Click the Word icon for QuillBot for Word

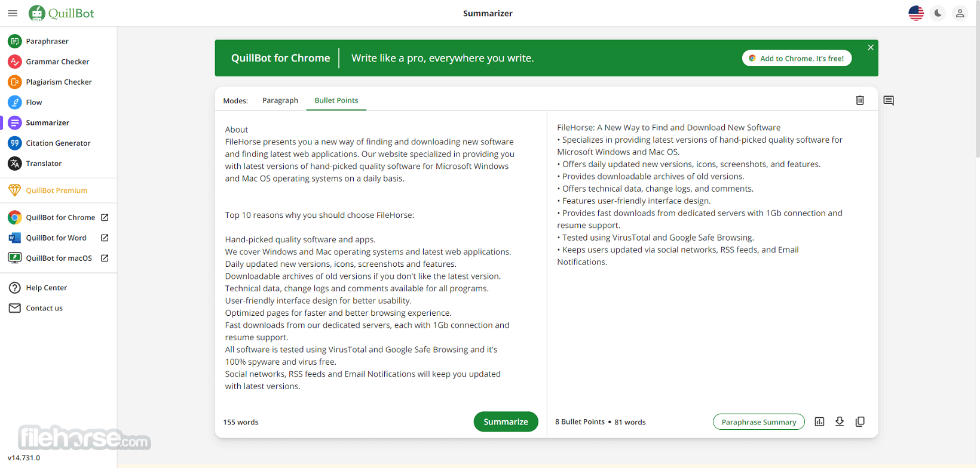pos(15,238)
